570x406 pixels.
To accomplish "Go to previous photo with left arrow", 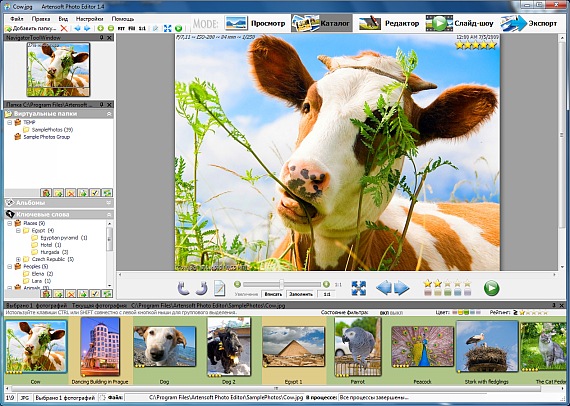I will pos(384,288).
